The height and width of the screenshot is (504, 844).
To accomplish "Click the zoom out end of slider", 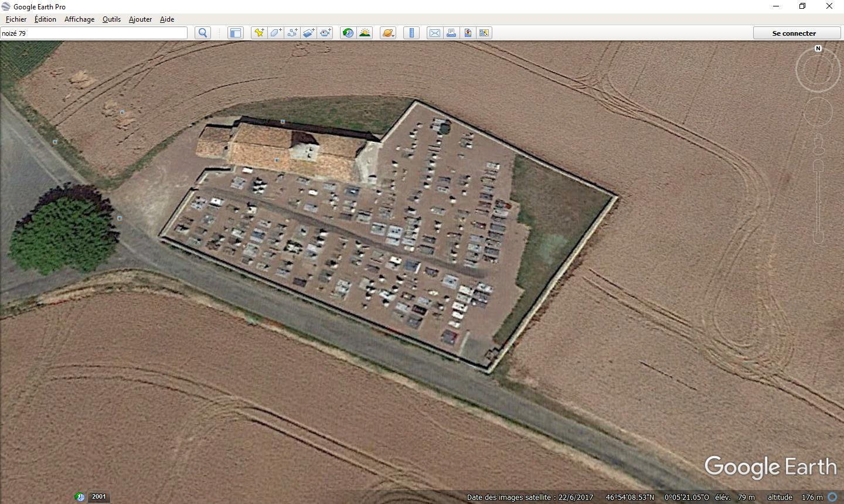I will (x=818, y=237).
